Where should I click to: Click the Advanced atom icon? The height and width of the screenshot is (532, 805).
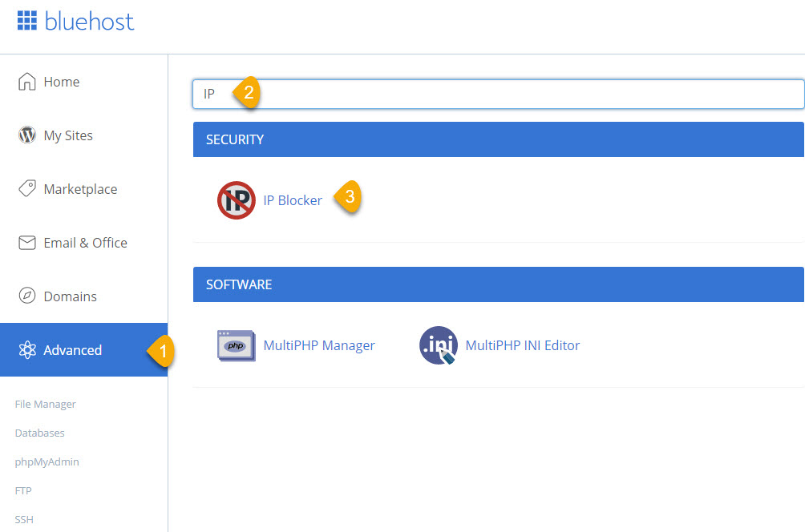point(27,350)
